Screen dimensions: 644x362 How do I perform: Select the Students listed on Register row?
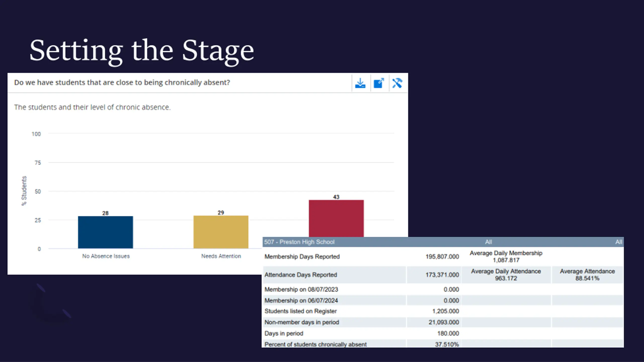tap(362, 311)
